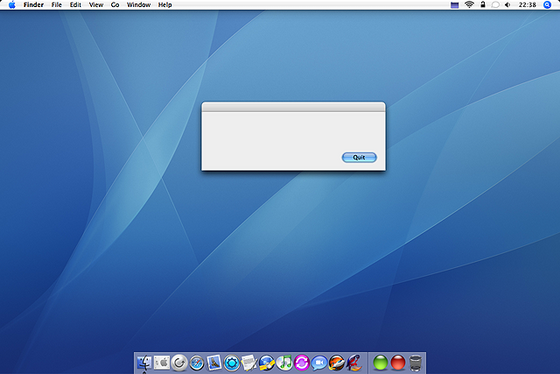
Task: Click the red sphere in the dock
Action: coord(398,363)
